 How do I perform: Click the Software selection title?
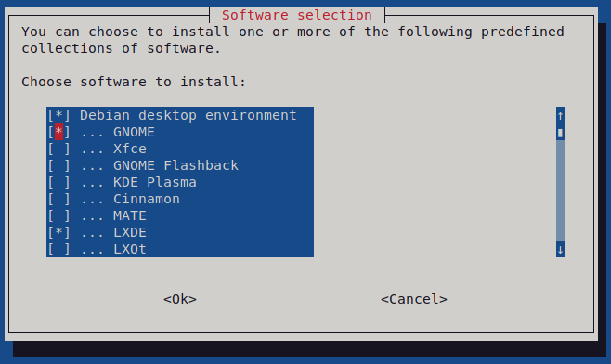click(x=296, y=14)
